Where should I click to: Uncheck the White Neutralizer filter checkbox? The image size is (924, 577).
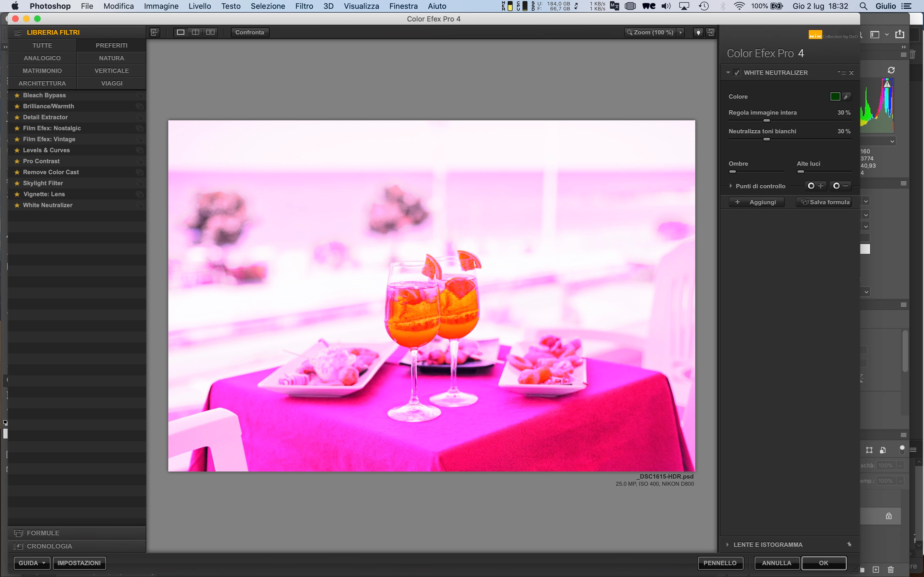point(737,73)
